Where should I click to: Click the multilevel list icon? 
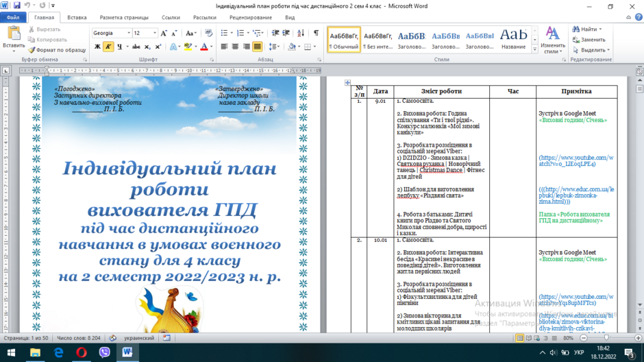click(x=257, y=33)
